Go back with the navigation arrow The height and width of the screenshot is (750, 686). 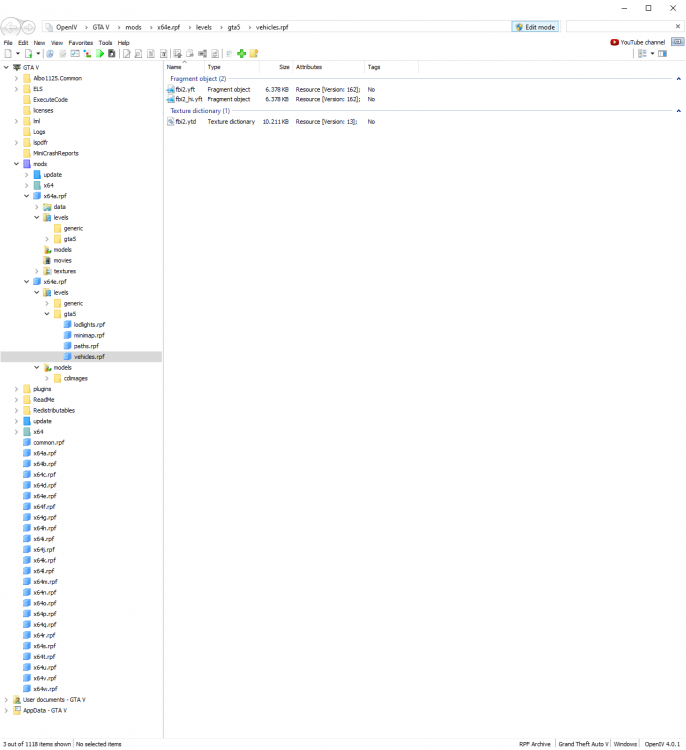11,27
